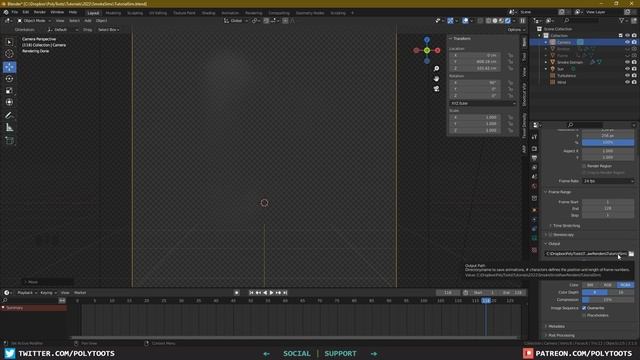Collapse the Frame Range section
This screenshot has height=360, width=640.
[559, 192]
